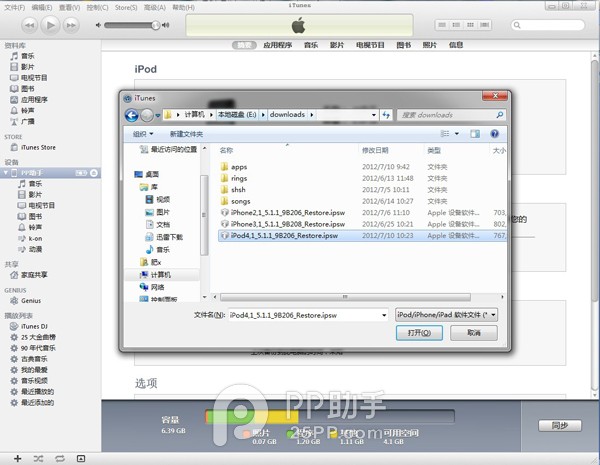Screen dimensions: 600x465
Task: Click the file list horizontal scrollbar
Action: pyautogui.click(x=345, y=297)
